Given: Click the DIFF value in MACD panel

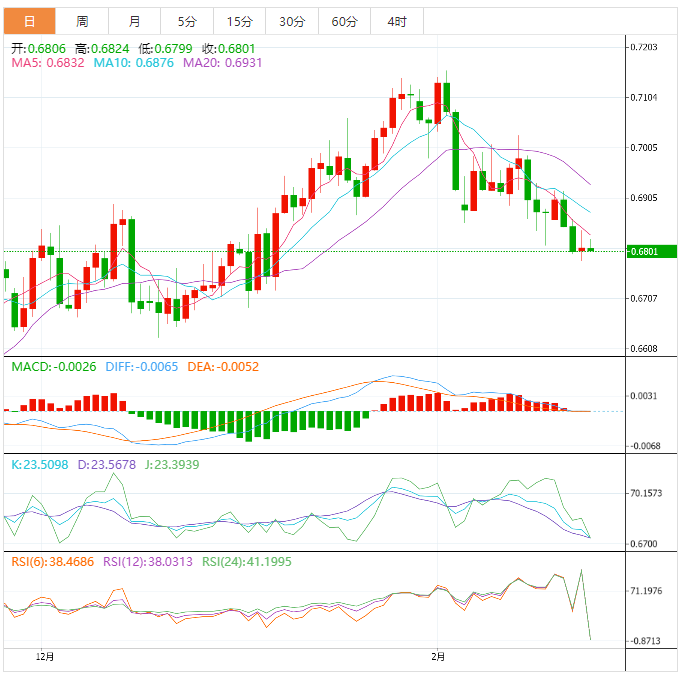Looking at the screenshot, I should coord(141,367).
